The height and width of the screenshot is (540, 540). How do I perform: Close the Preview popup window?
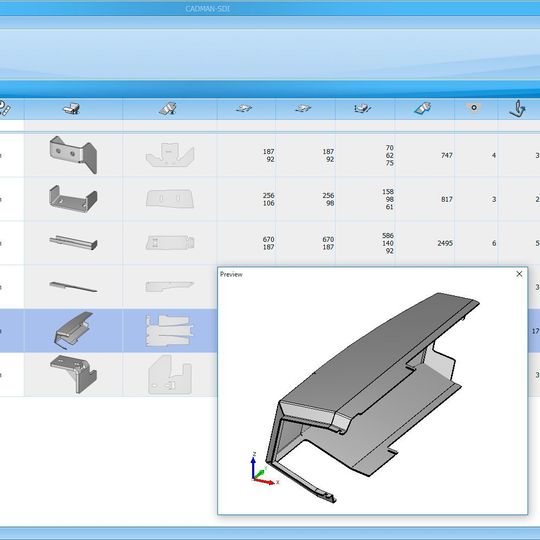(x=519, y=274)
